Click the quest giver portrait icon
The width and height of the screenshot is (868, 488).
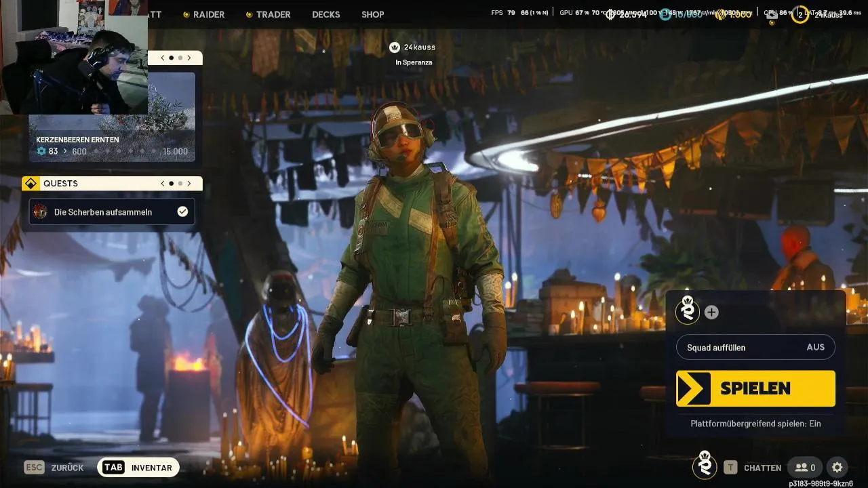tap(41, 211)
